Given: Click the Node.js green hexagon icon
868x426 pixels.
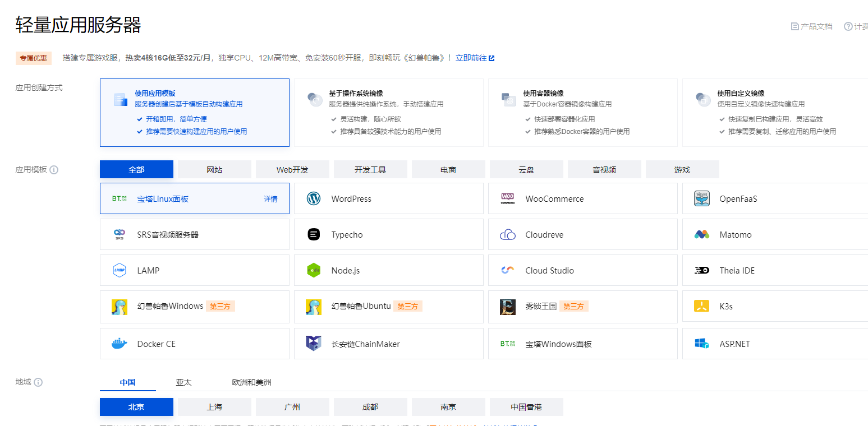Looking at the screenshot, I should [314, 270].
